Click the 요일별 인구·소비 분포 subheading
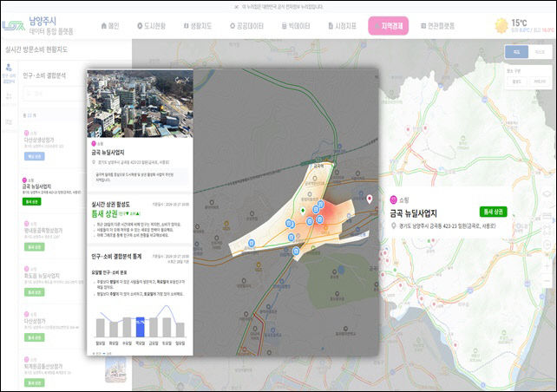The width and height of the screenshot is (557, 392). 109,272
